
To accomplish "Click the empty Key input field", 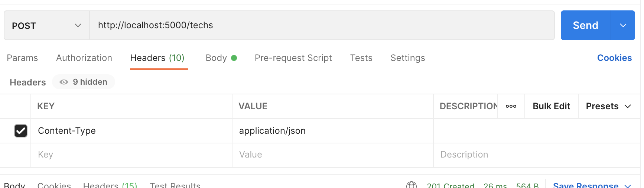I will click(131, 155).
